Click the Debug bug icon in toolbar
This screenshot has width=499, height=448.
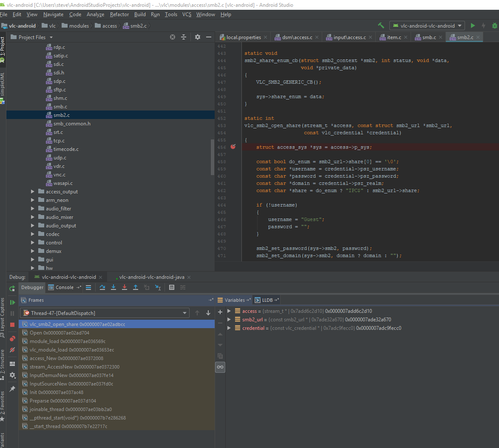495,26
